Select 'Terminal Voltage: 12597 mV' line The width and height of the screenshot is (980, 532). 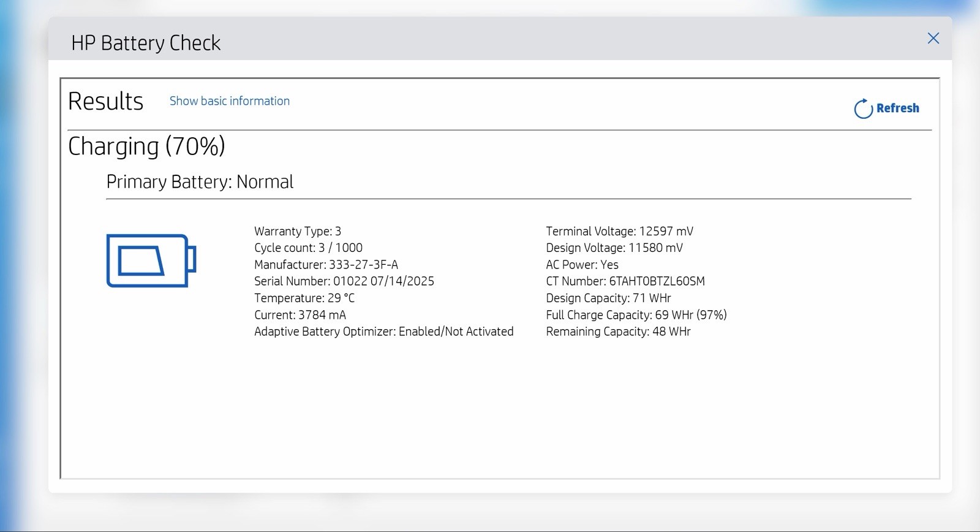click(619, 231)
